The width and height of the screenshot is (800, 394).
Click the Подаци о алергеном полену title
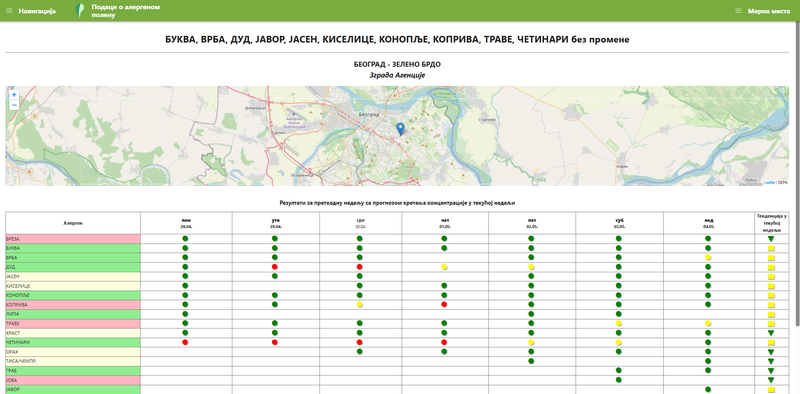[126, 11]
